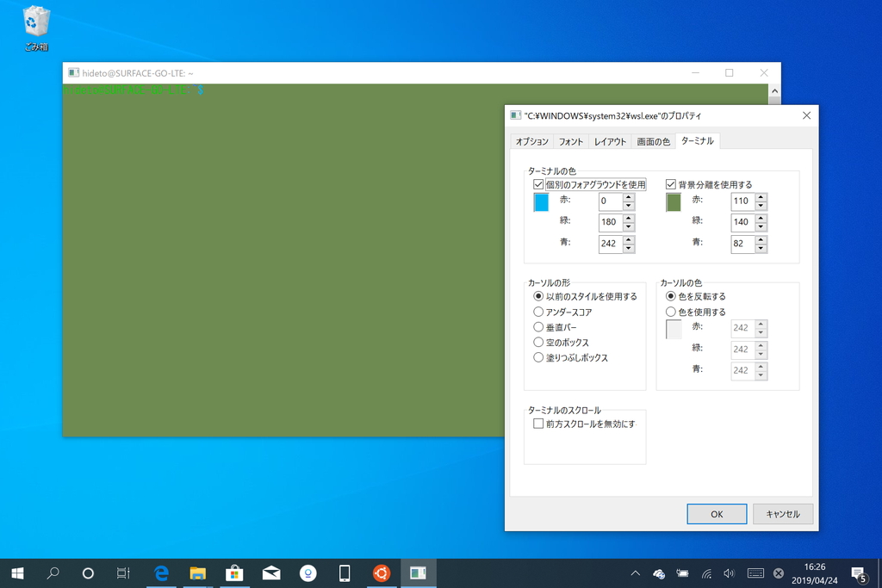Check battery status tray icon
Screen dimensions: 882x588
[x=682, y=573]
